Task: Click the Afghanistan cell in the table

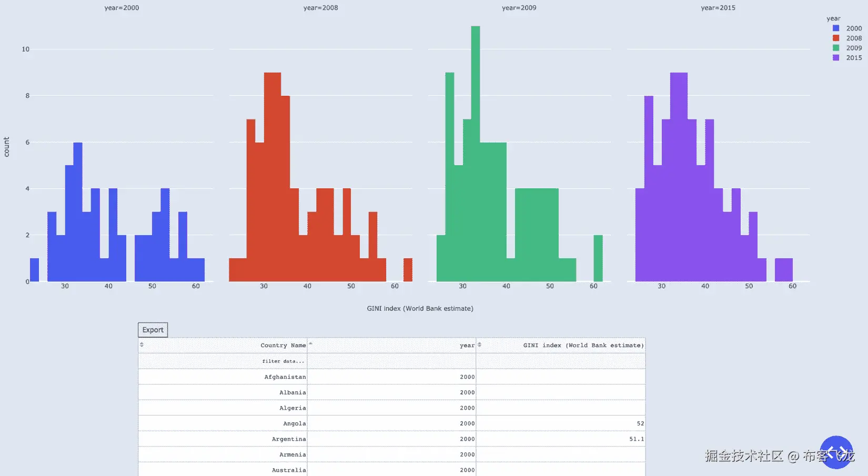Action: (x=223, y=377)
